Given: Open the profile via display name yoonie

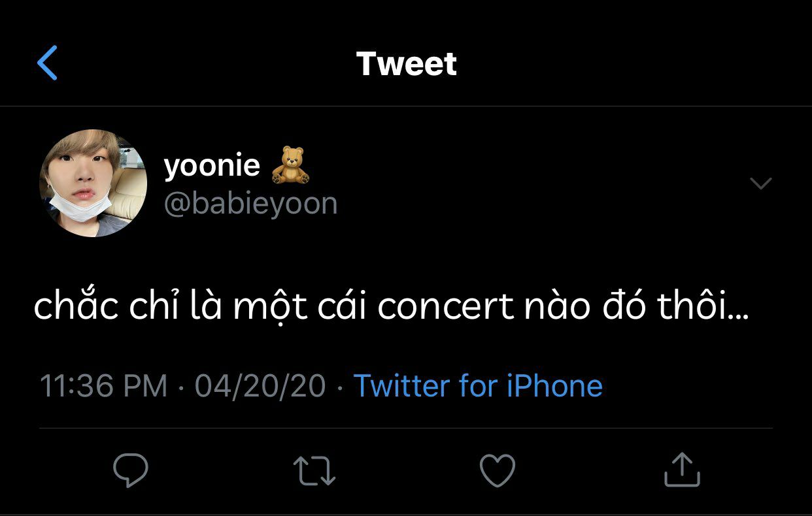Looking at the screenshot, I should coord(212,165).
